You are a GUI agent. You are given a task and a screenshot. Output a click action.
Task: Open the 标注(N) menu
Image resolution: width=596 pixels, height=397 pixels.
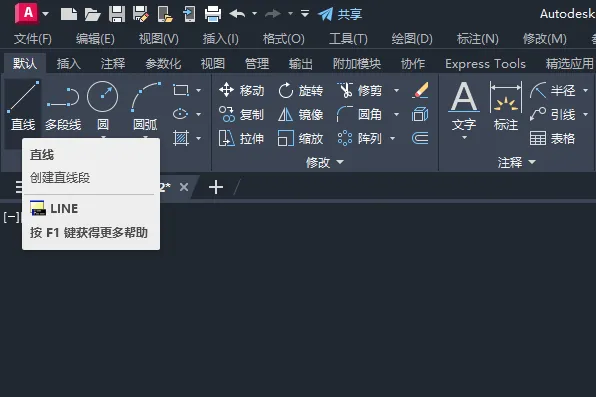pos(477,38)
